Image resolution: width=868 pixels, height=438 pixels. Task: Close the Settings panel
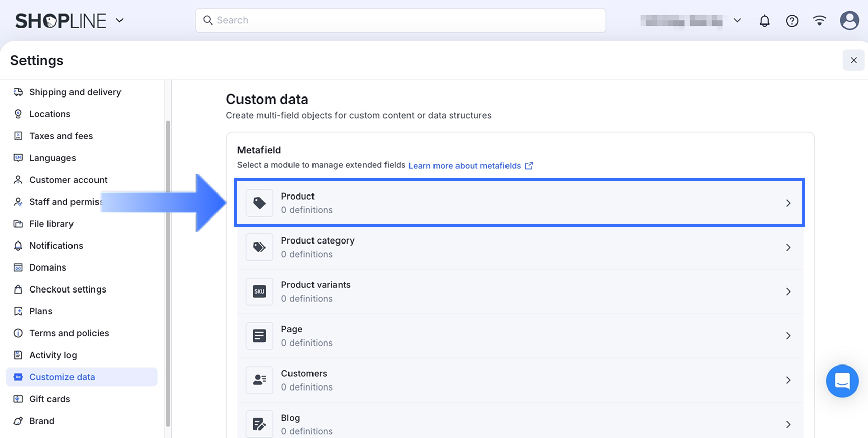tap(853, 60)
